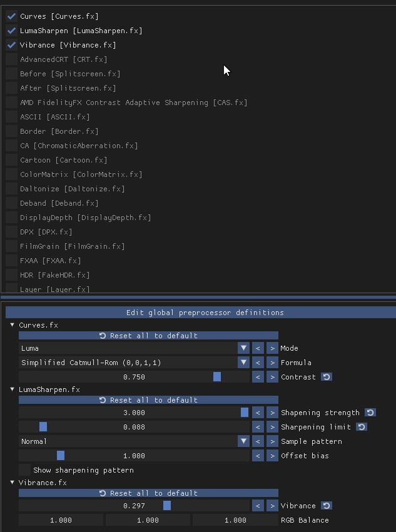Open the Mode dropdown showing Luma
396x532 pixels.
pyautogui.click(x=134, y=348)
